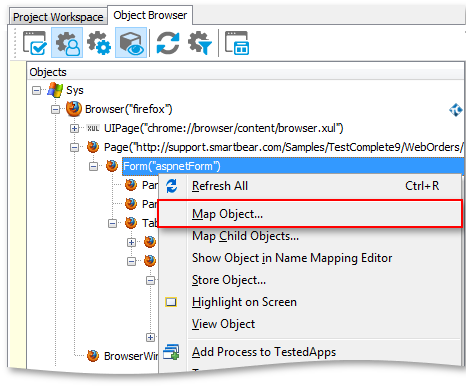Choose Show Object in Name Mapping Editor
The height and width of the screenshot is (388, 466).
coord(310,258)
